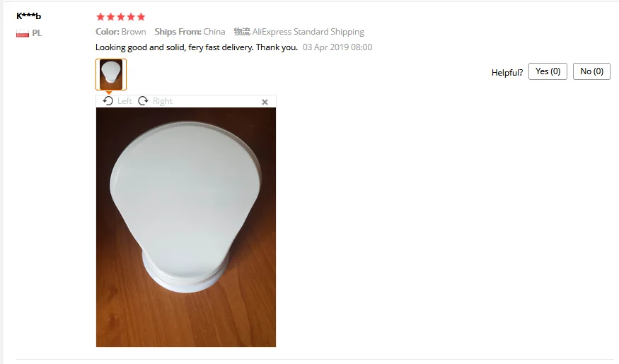The width and height of the screenshot is (619, 364).
Task: Click the Poland flag icon
Action: tap(23, 33)
